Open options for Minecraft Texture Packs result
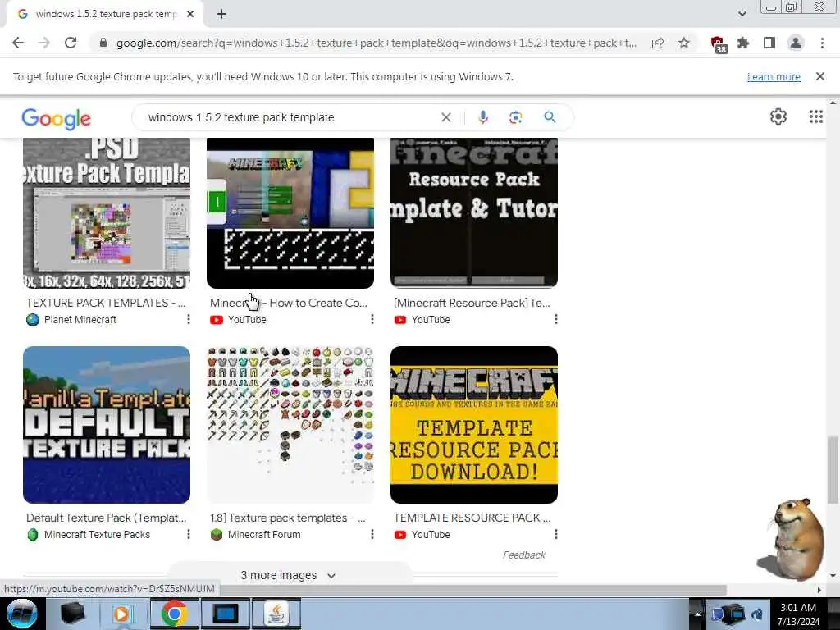 click(x=189, y=534)
